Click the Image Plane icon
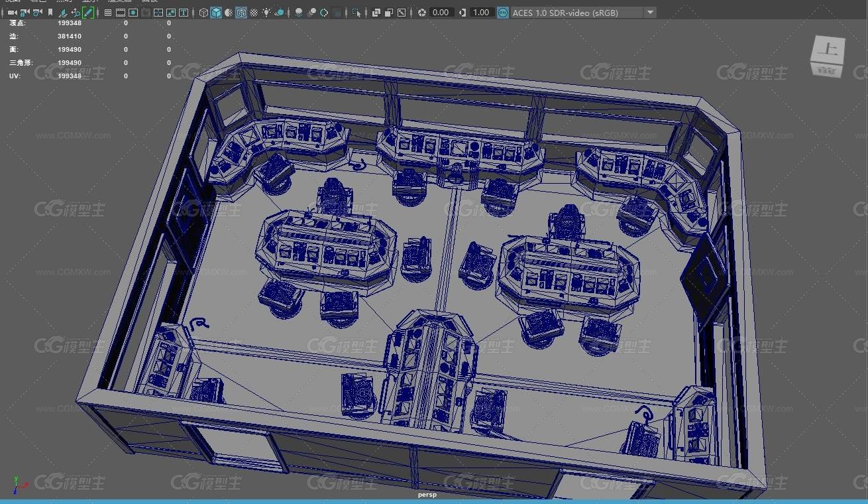 tap(62, 13)
